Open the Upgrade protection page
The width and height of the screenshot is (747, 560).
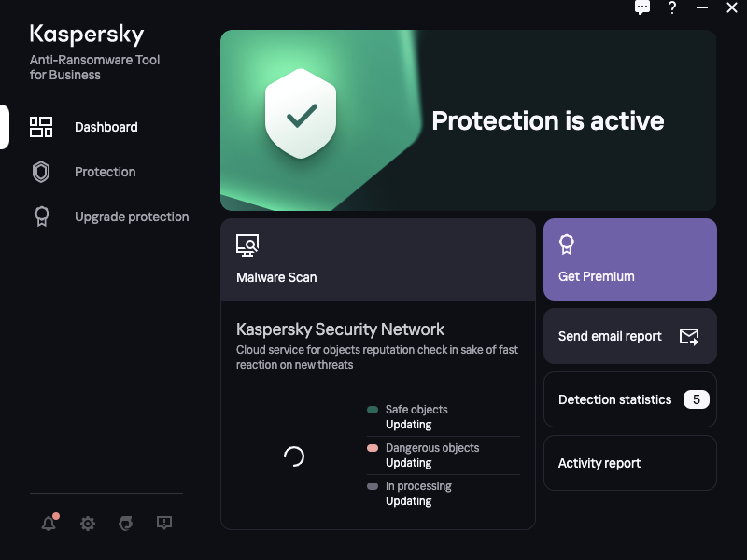coord(131,217)
